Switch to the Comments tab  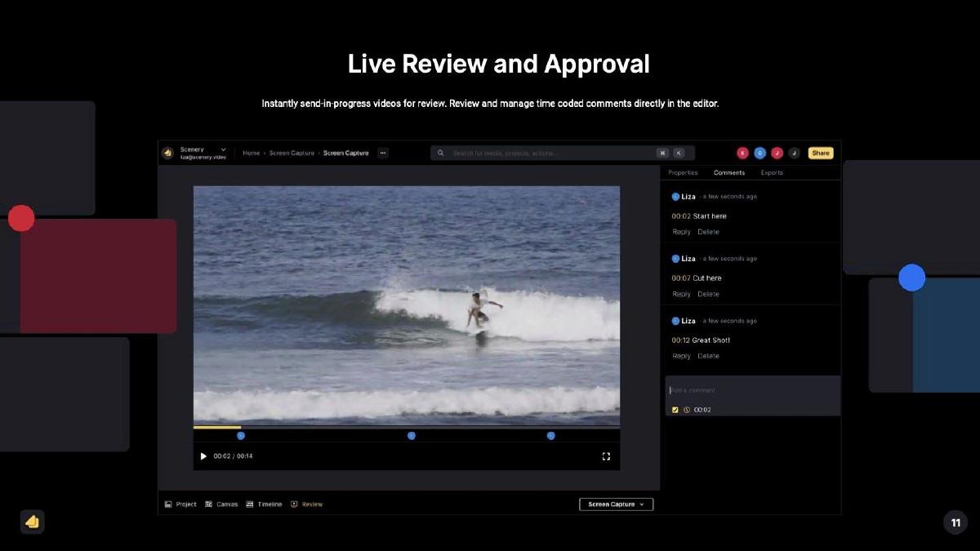(x=729, y=173)
